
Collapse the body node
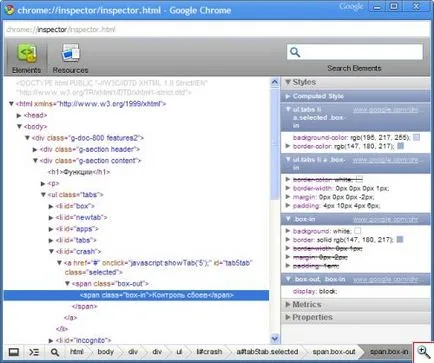pyautogui.click(x=19, y=127)
